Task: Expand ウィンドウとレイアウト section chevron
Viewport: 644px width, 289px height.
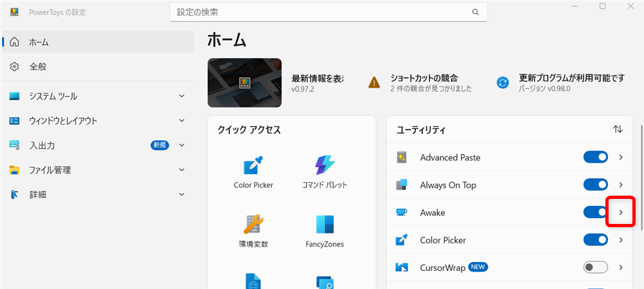Action: (182, 121)
